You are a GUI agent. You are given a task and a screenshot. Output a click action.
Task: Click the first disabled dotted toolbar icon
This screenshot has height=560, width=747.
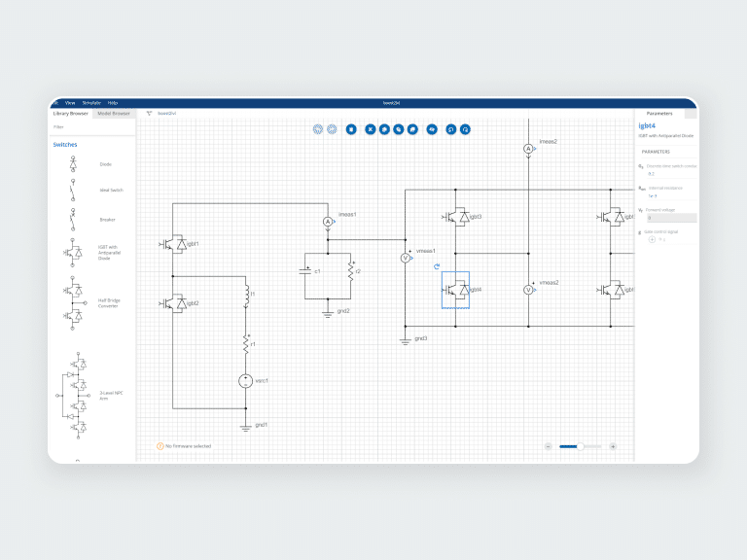point(318,129)
